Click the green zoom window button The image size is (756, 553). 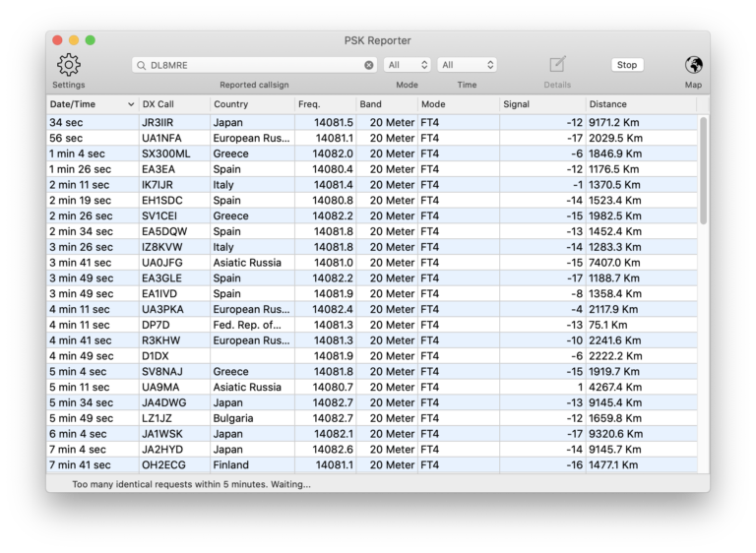click(91, 40)
